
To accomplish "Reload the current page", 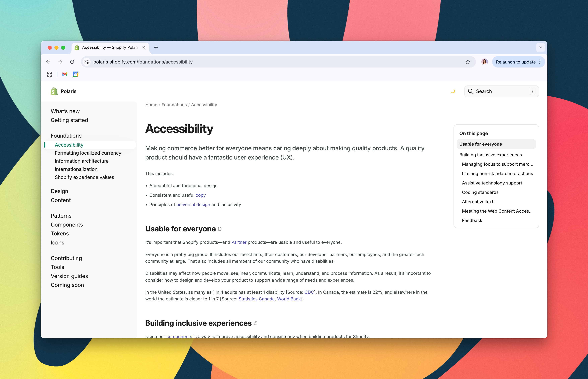I will coord(72,62).
